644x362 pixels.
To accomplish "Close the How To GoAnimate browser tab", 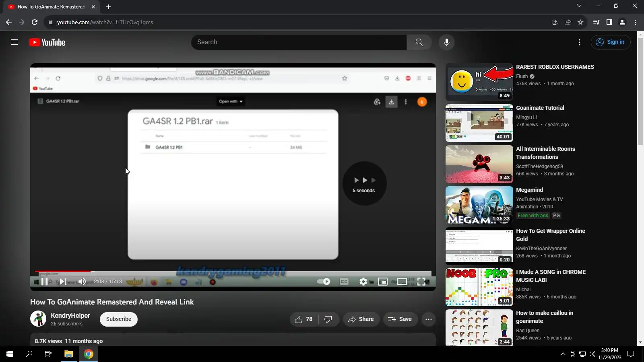I will pos(93,7).
